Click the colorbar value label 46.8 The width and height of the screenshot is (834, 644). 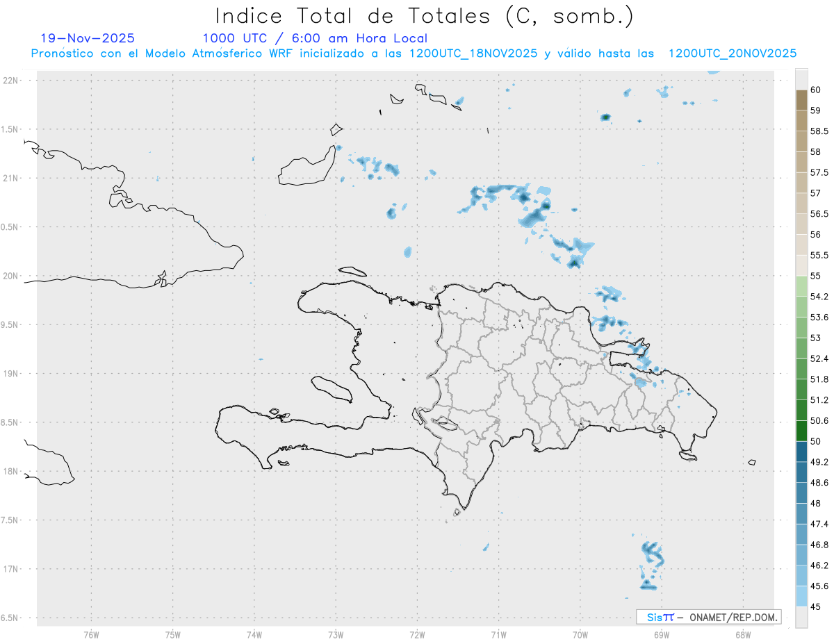[x=819, y=545]
